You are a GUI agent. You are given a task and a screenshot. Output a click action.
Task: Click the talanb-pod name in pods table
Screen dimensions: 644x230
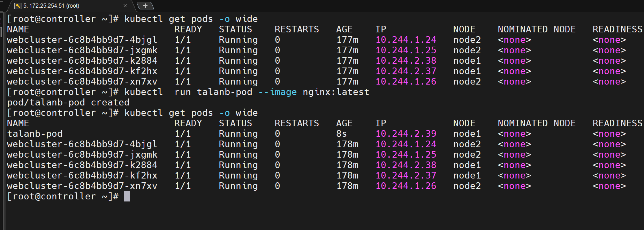pos(35,134)
